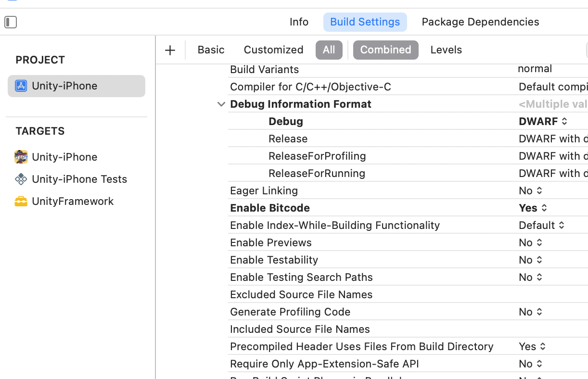The image size is (588, 379).
Task: Open Enable Previews No dropdown
Action: 531,242
